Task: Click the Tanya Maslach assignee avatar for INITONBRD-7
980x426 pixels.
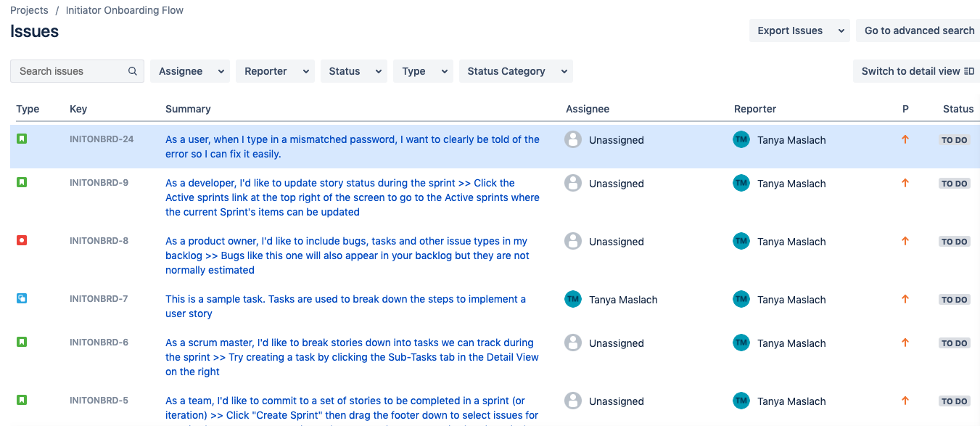Action: [x=573, y=299]
